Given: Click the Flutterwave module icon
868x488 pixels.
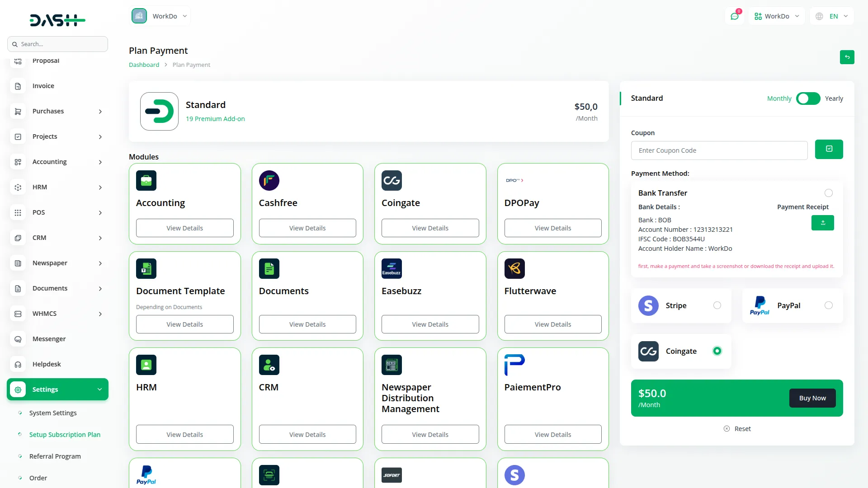Looking at the screenshot, I should (x=514, y=268).
